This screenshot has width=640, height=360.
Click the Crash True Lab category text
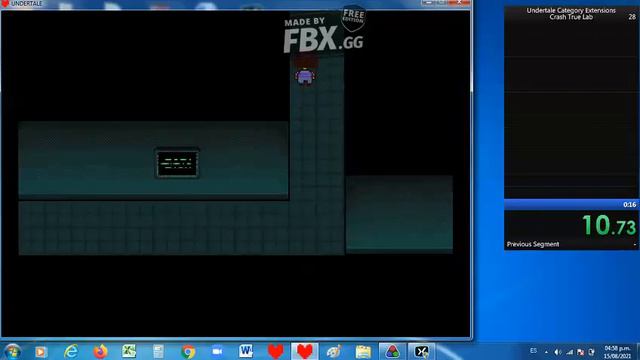tap(571, 17)
